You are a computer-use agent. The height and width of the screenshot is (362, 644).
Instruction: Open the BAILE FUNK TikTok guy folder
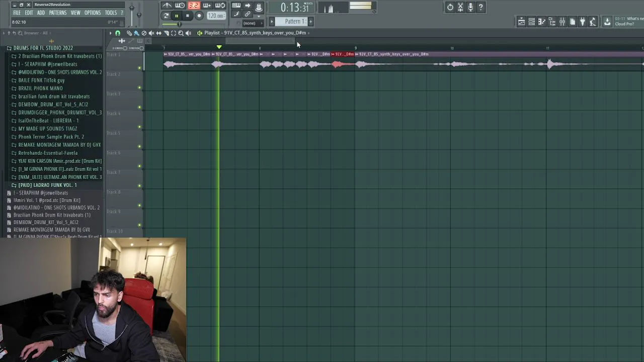pyautogui.click(x=41, y=80)
